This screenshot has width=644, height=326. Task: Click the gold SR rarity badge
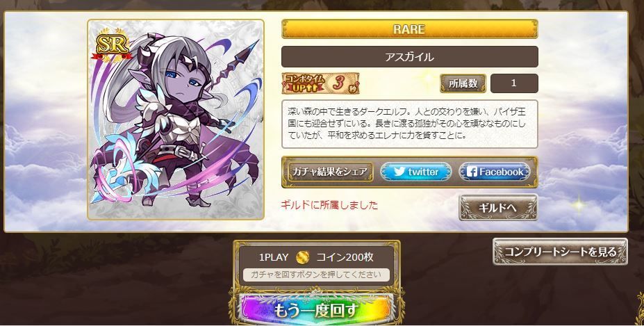(112, 46)
